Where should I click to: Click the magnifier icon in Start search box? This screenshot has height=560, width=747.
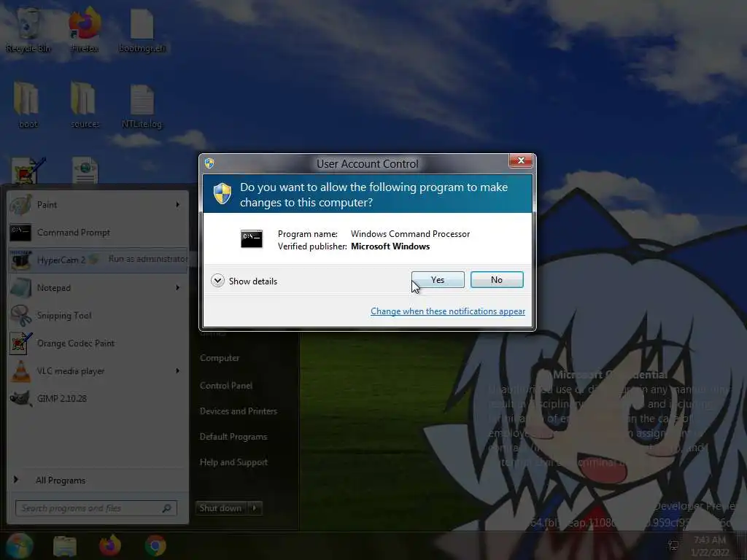click(167, 508)
